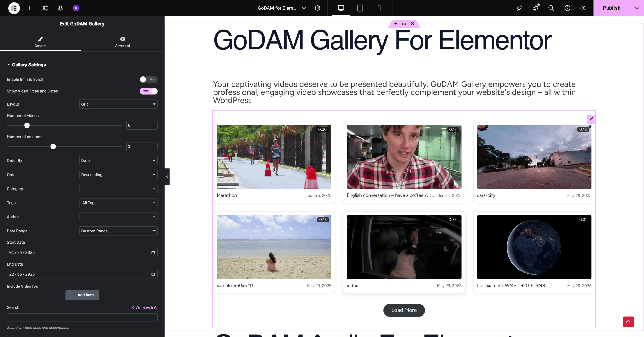Switch to tablet preview mode

pos(360,8)
